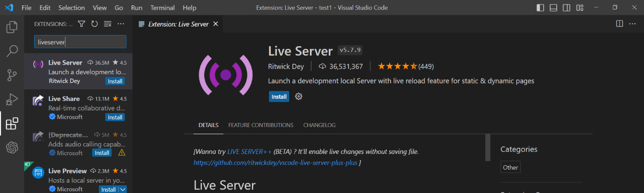Image resolution: width=644 pixels, height=193 pixels.
Task: Toggle secondary side bar layout icon
Action: tap(567, 8)
